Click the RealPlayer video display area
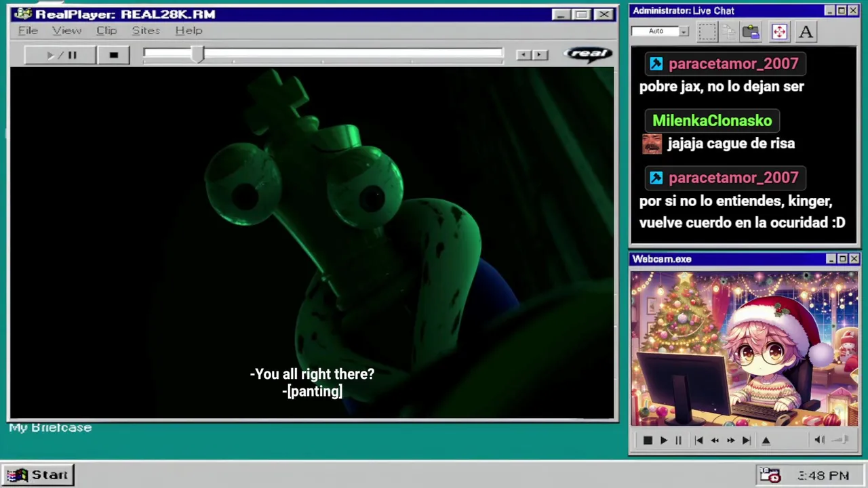Image resolution: width=868 pixels, height=488 pixels. 312,243
